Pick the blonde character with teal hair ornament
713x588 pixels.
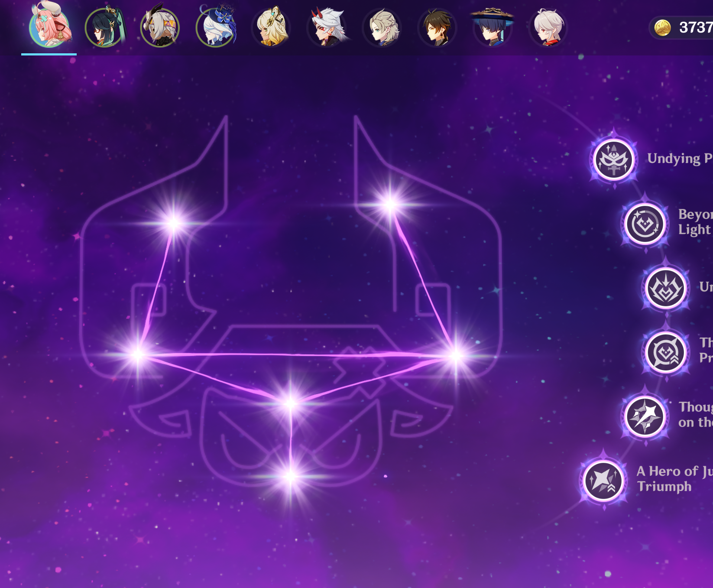coord(271,27)
